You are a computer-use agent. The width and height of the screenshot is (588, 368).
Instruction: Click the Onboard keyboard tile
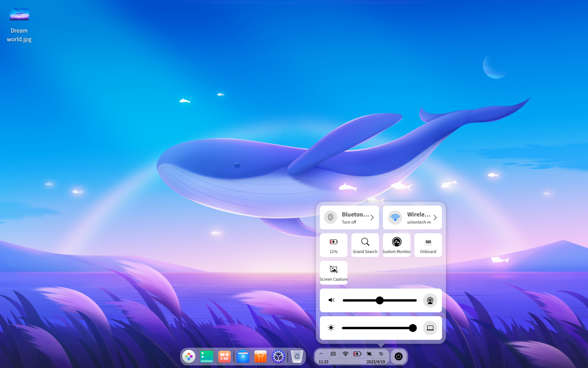tap(428, 245)
